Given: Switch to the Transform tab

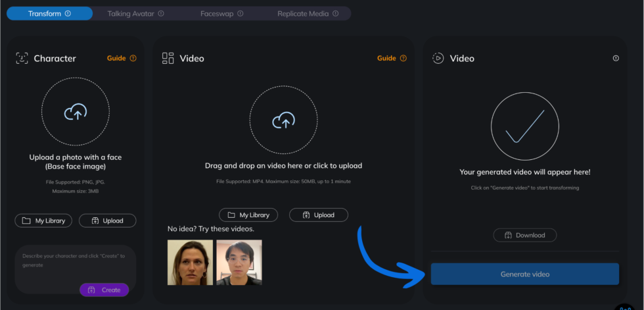Looking at the screenshot, I should click(x=50, y=14).
